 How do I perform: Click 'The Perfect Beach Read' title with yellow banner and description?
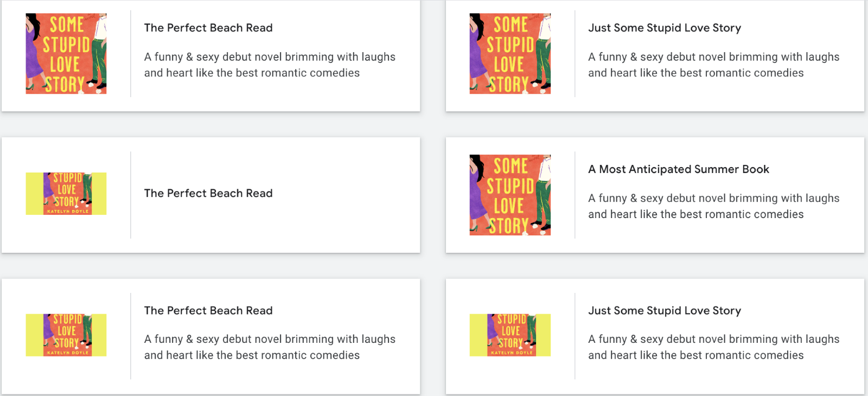(x=208, y=310)
